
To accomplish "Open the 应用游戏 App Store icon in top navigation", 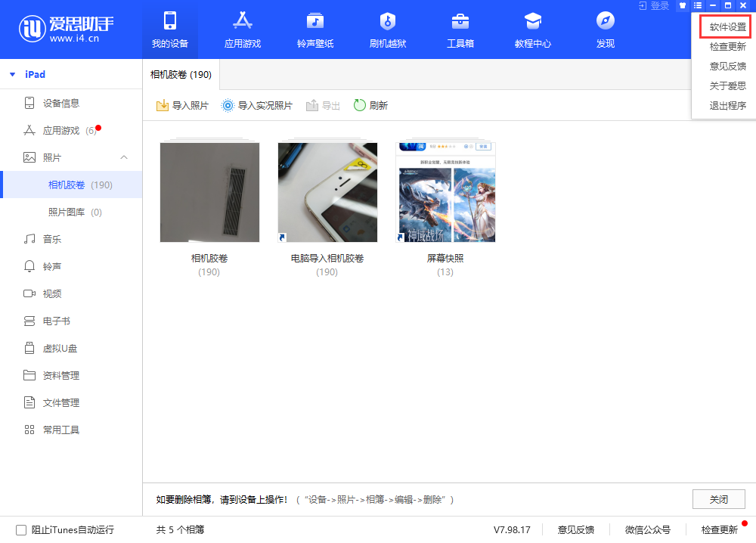I will (x=242, y=21).
